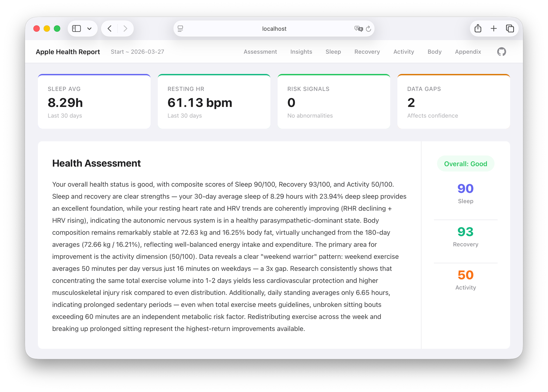The height and width of the screenshot is (392, 548).
Task: Reload the page using the refresh icon
Action: click(x=368, y=28)
